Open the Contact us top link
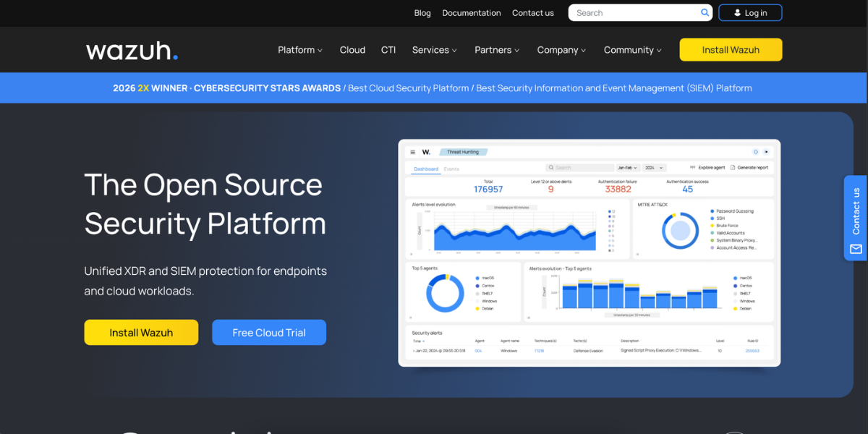 tap(533, 13)
